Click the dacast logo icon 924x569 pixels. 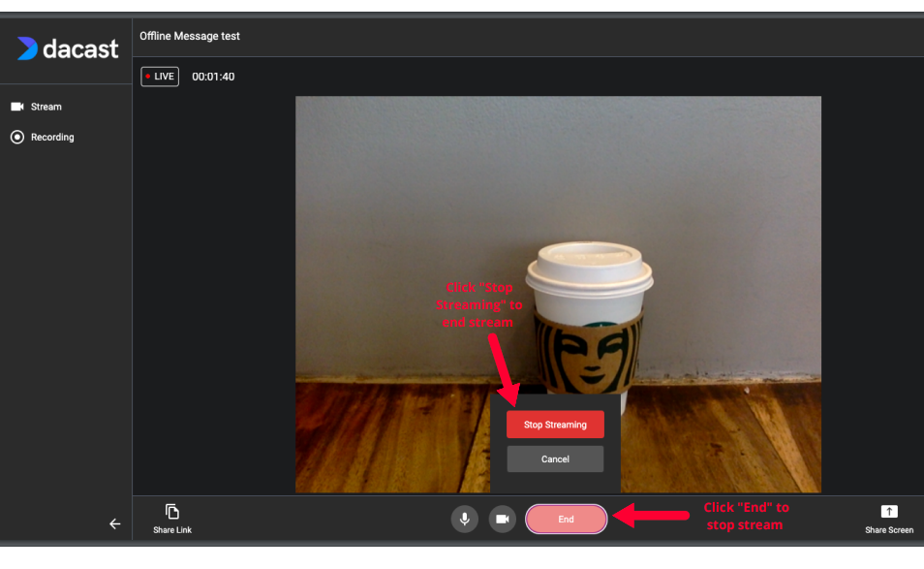pos(27,48)
